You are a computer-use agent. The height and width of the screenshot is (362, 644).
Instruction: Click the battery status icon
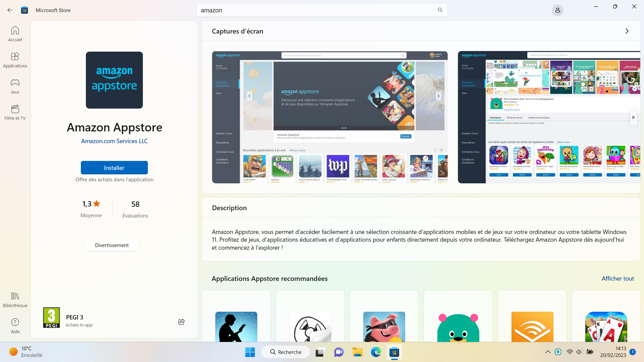pyautogui.click(x=590, y=352)
